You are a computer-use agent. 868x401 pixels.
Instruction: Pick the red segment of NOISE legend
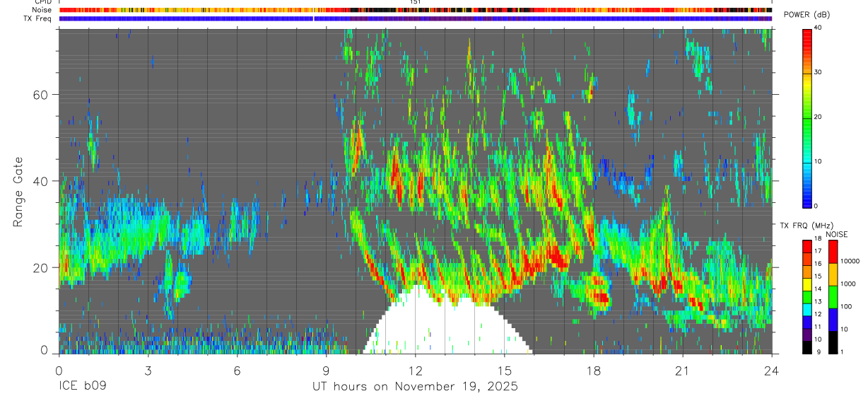point(833,252)
